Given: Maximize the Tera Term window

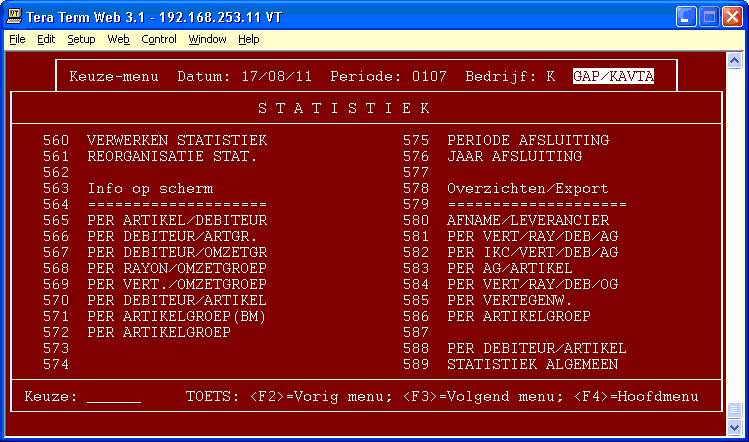Looking at the screenshot, I should coord(707,16).
